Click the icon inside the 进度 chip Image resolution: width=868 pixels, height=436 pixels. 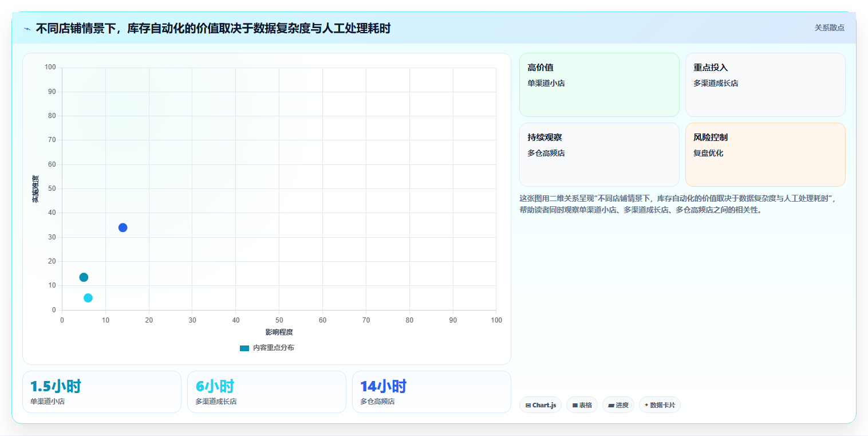[x=611, y=405]
